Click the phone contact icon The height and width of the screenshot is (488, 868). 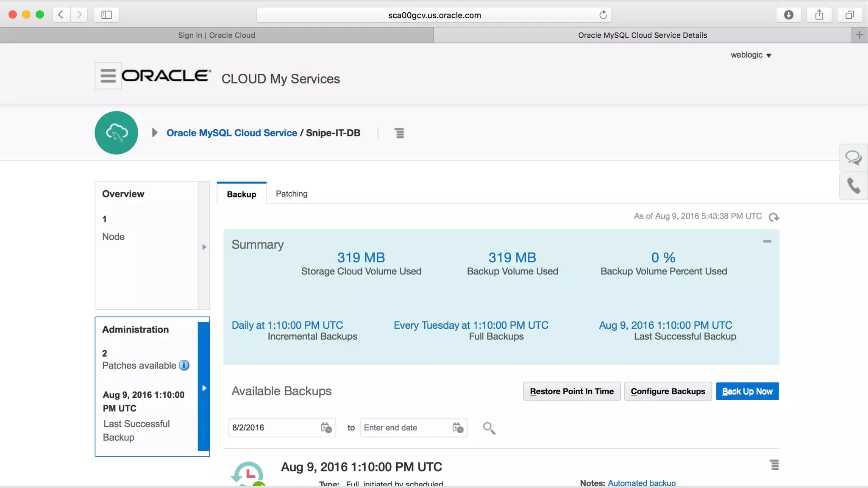tap(853, 186)
